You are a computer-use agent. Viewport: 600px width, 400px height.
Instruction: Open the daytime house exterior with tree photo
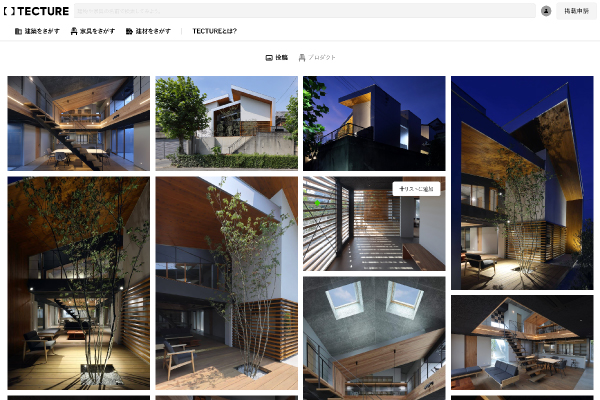(x=227, y=123)
